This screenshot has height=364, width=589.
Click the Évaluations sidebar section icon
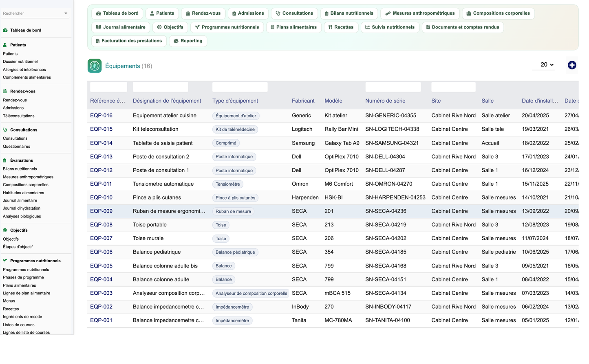pyautogui.click(x=5, y=160)
